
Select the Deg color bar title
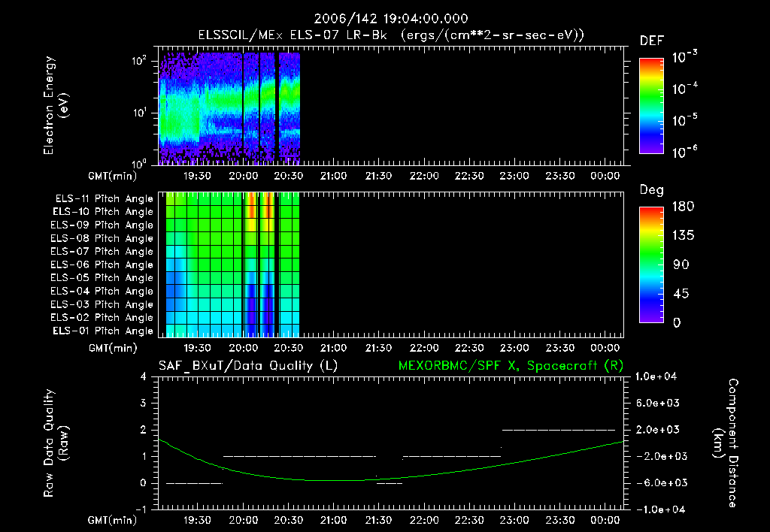[651, 190]
